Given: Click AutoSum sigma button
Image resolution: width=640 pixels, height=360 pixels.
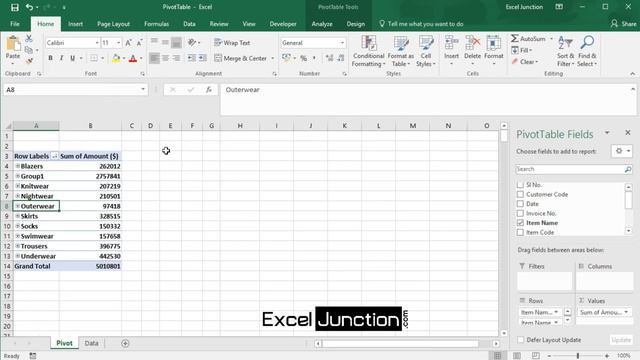Looking at the screenshot, I should (x=528, y=39).
